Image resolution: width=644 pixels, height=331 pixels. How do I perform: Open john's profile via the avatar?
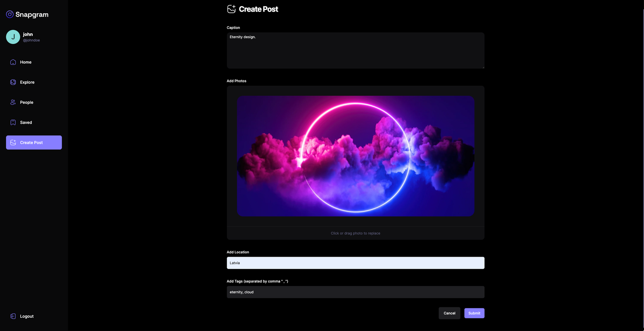pos(13,37)
